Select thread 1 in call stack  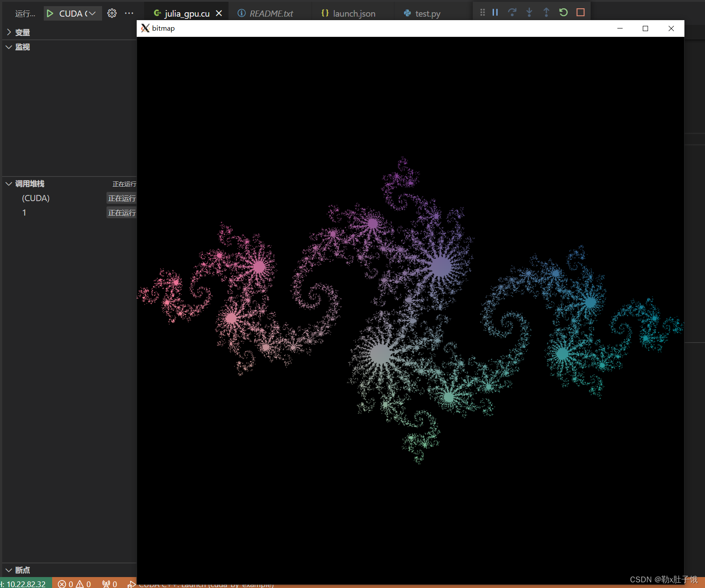[70, 213]
